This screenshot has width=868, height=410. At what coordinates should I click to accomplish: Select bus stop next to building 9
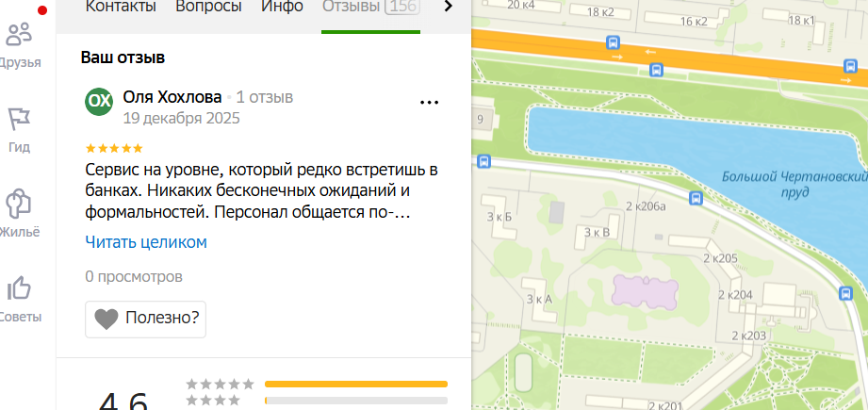(x=483, y=161)
